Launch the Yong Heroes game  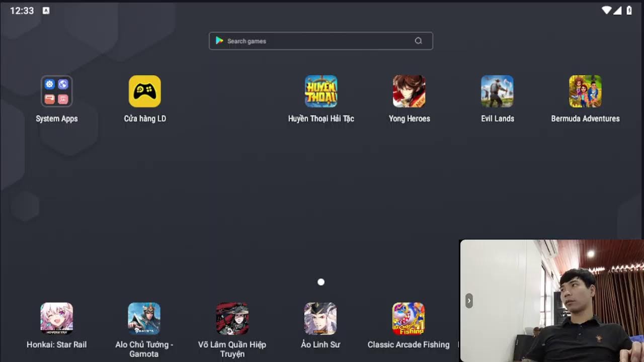click(409, 92)
